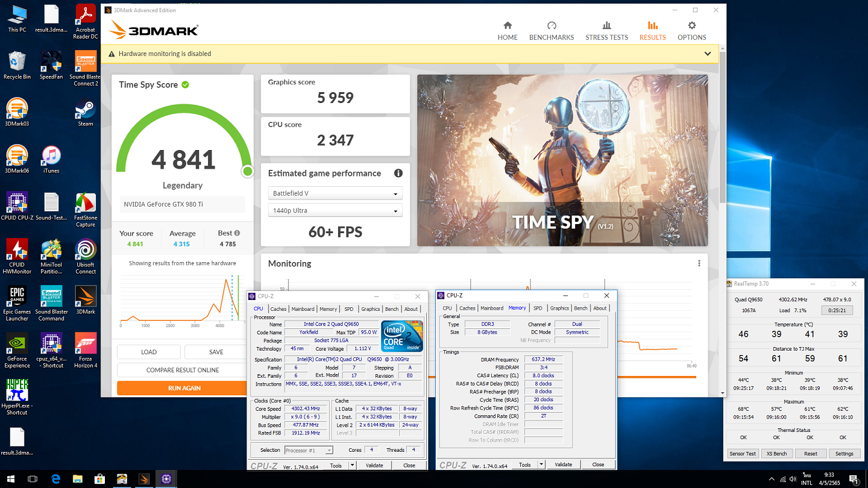
Task: Open the 1440p Ultra resolution dropdown
Action: (335, 210)
